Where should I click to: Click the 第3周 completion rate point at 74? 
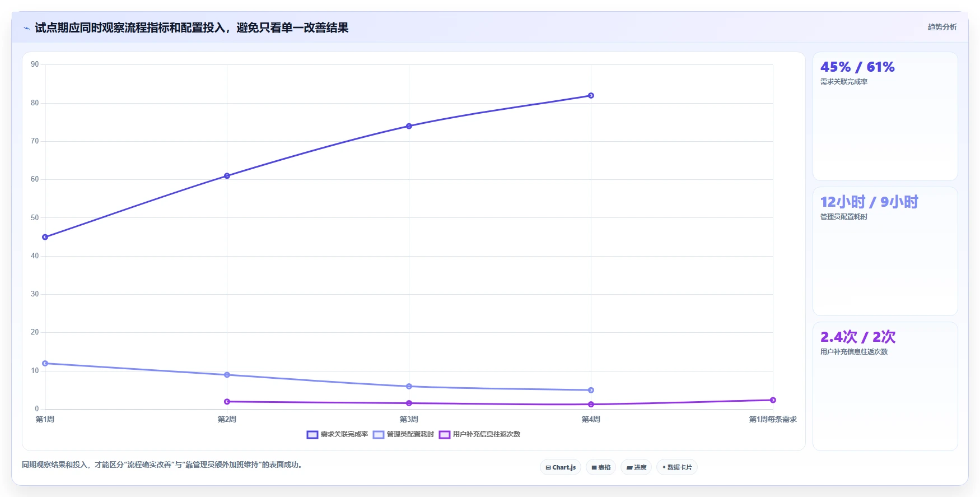point(409,126)
